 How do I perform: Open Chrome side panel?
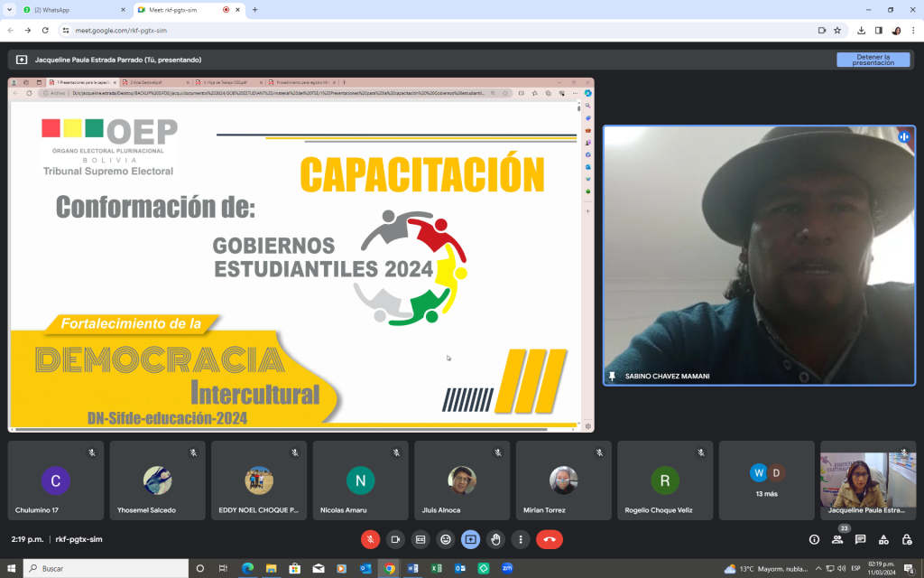click(879, 30)
